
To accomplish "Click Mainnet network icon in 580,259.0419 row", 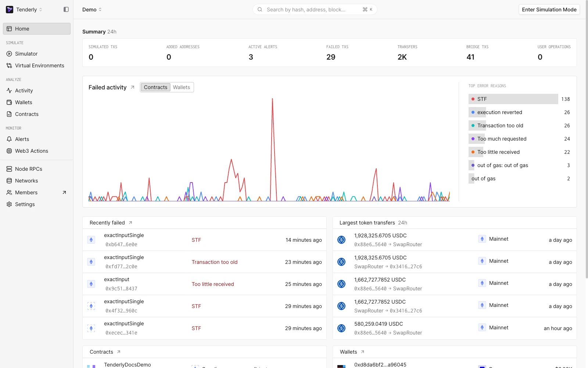I will point(482,327).
